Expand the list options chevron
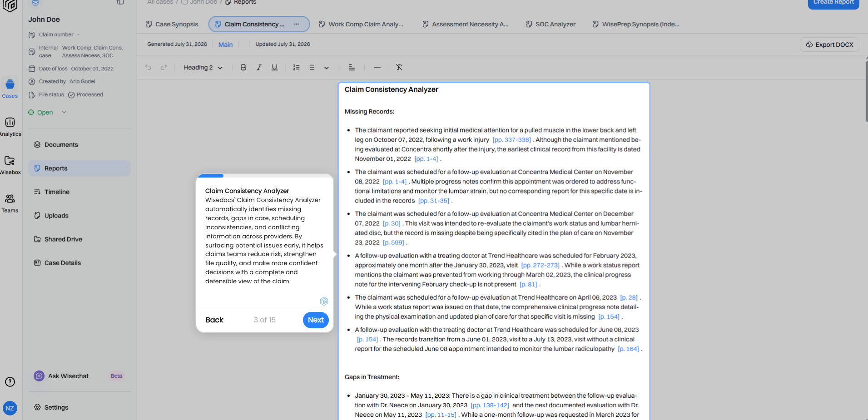Viewport: 868px width, 420px height. pos(326,68)
